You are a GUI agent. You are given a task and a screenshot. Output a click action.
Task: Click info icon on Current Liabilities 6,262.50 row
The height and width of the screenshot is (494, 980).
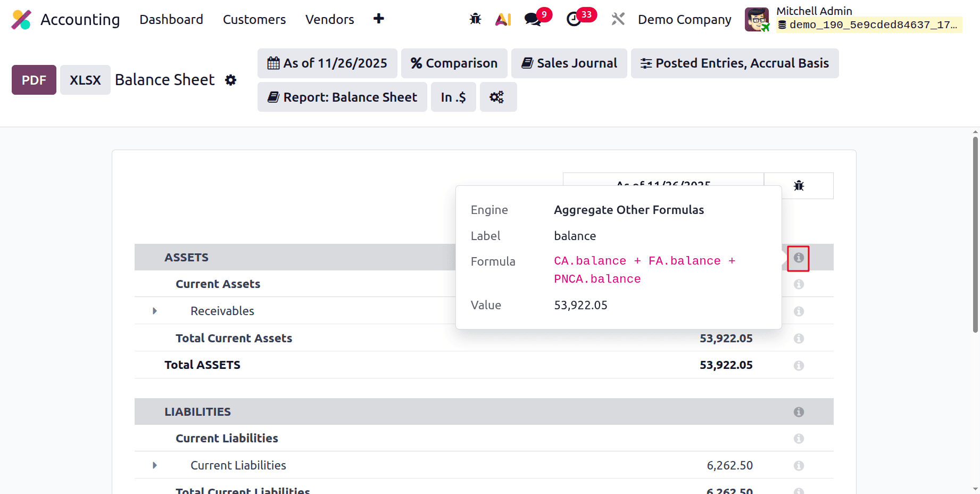799,466
